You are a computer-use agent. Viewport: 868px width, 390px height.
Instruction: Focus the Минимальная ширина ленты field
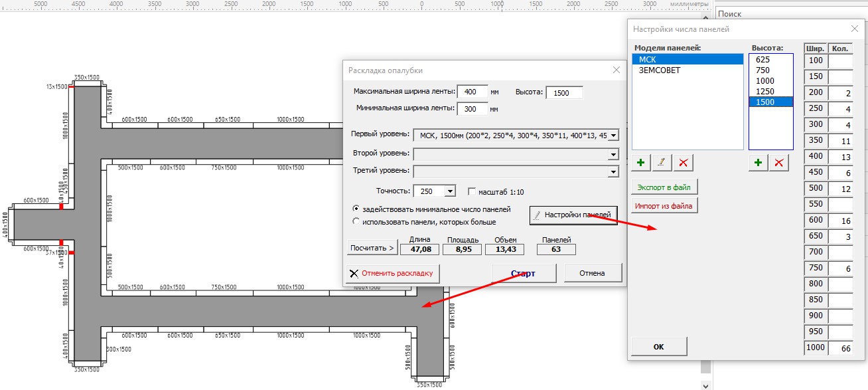click(472, 108)
